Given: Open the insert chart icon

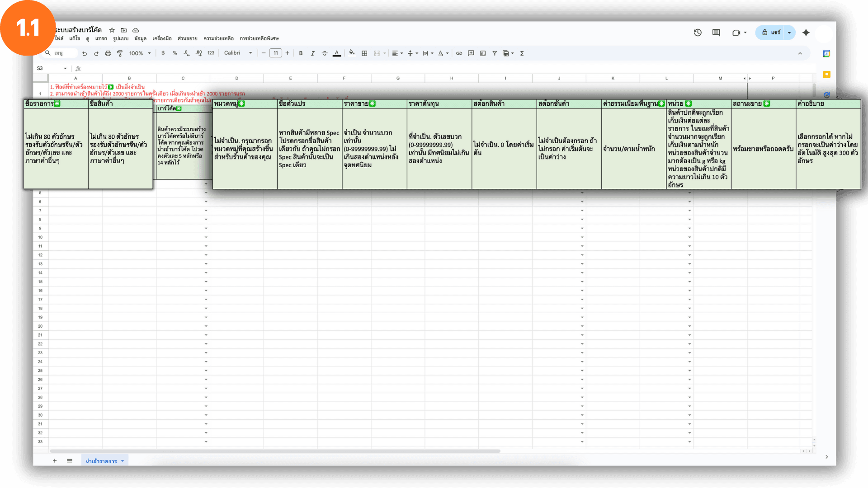Looking at the screenshot, I should click(483, 53).
